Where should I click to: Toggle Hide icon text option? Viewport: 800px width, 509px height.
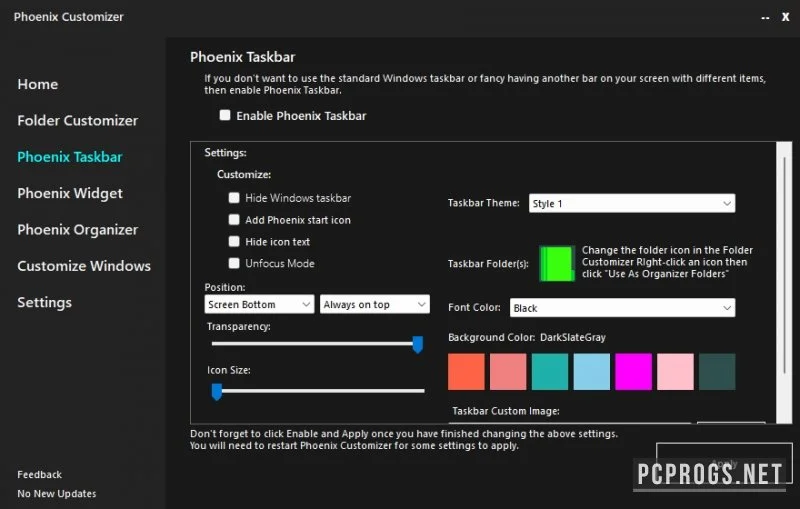pyautogui.click(x=234, y=242)
